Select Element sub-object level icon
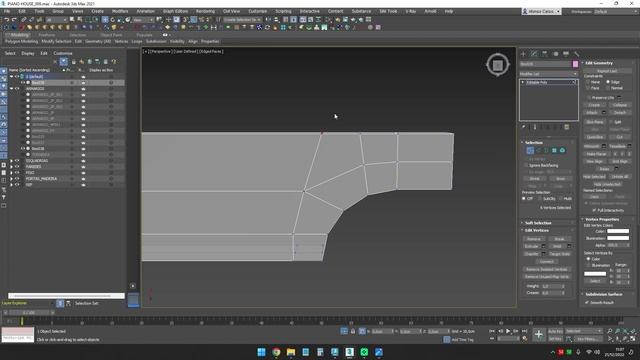The image size is (640, 360). click(x=562, y=151)
